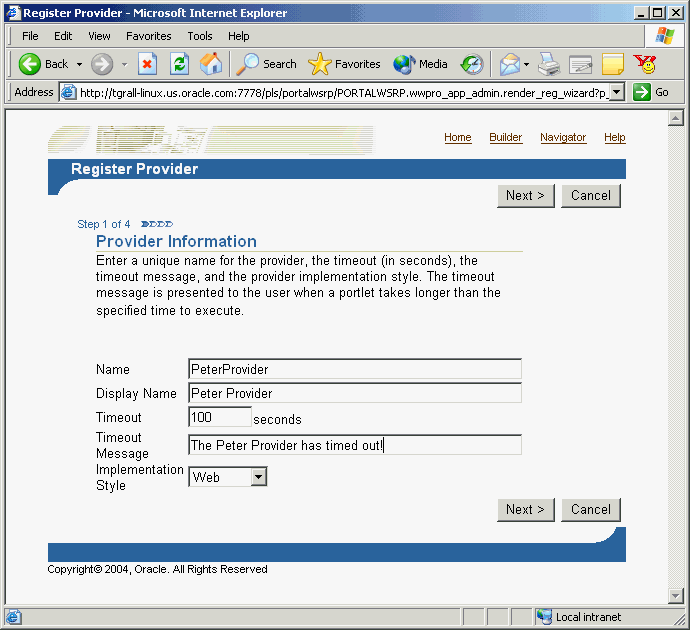This screenshot has width=690, height=630.
Task: Click the Forward arrow icon
Action: (x=102, y=64)
